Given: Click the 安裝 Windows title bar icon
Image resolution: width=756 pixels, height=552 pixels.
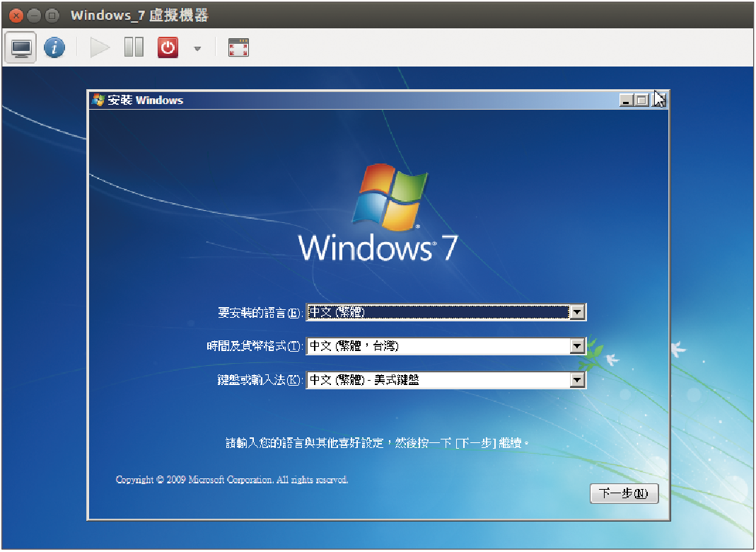Looking at the screenshot, I should coord(98,100).
